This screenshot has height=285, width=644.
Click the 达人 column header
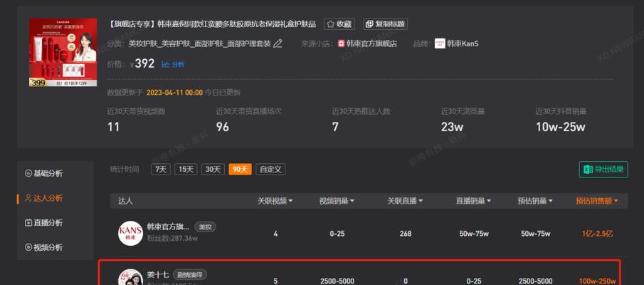(126, 201)
